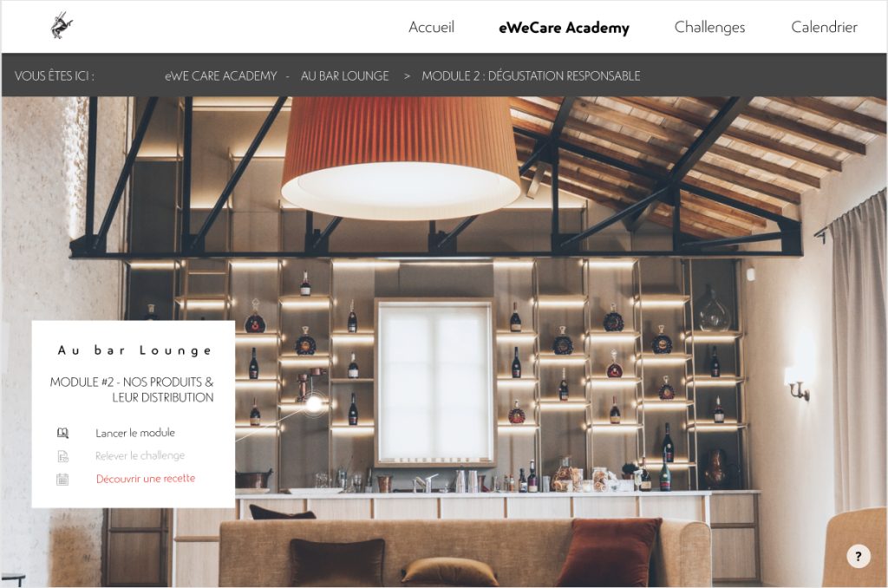Screen dimensions: 888x588
Task: Click eWE CARE ACADEMY breadcrumb link
Action: 221,76
